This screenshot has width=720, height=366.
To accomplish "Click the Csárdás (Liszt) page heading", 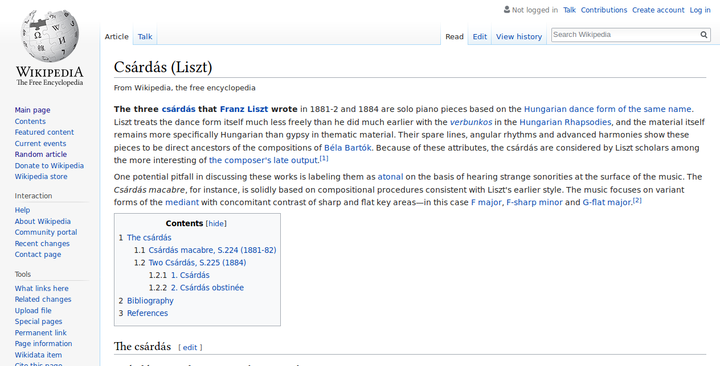I will click(x=163, y=68).
